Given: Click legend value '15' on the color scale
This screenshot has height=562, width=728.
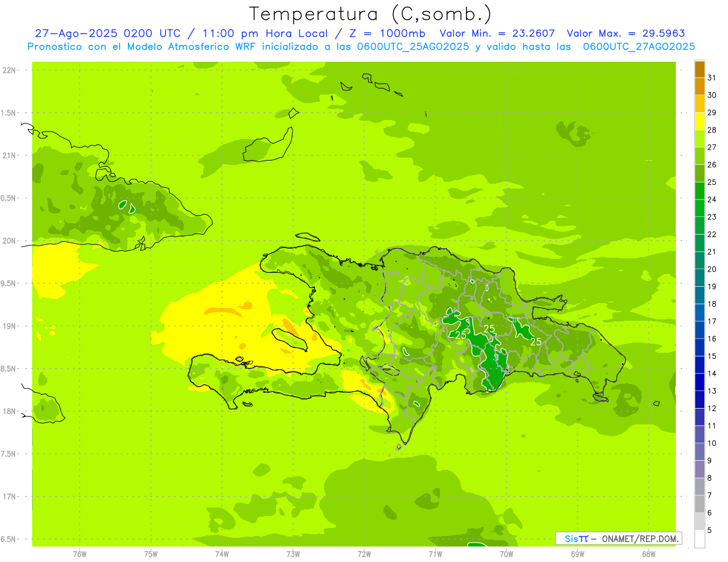Looking at the screenshot, I should (x=712, y=356).
